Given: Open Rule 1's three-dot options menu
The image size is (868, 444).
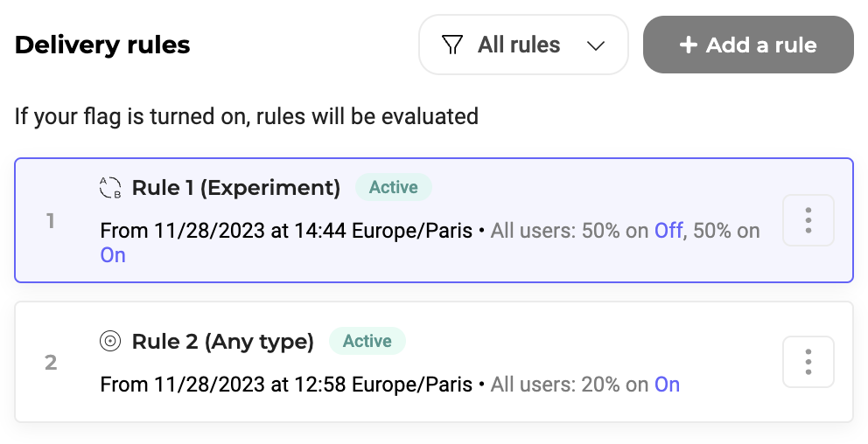Looking at the screenshot, I should [808, 220].
